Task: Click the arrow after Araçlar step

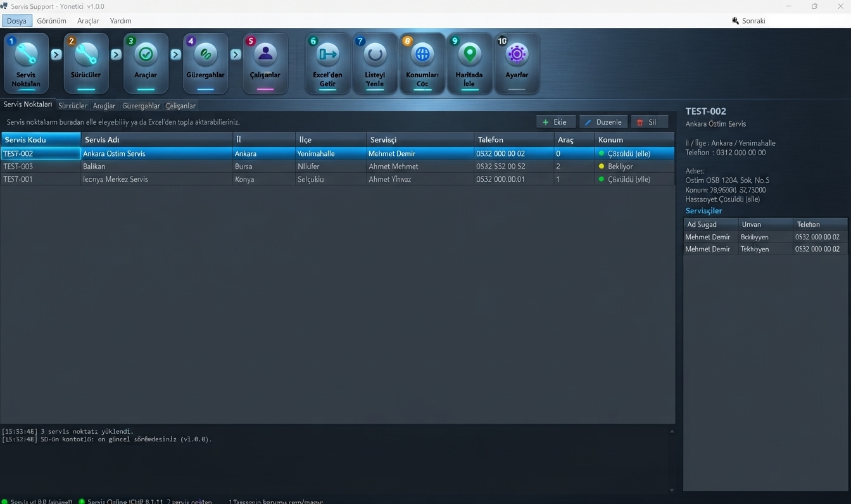Action: 176,55
